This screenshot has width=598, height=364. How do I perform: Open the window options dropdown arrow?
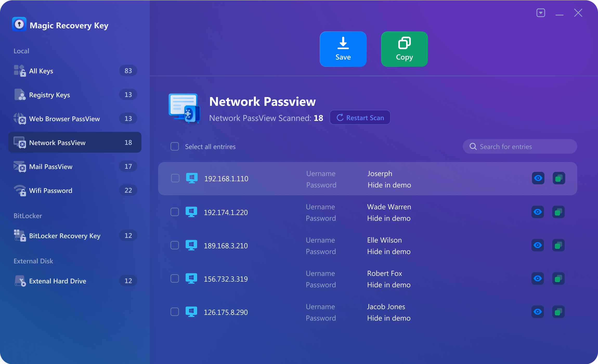(541, 13)
